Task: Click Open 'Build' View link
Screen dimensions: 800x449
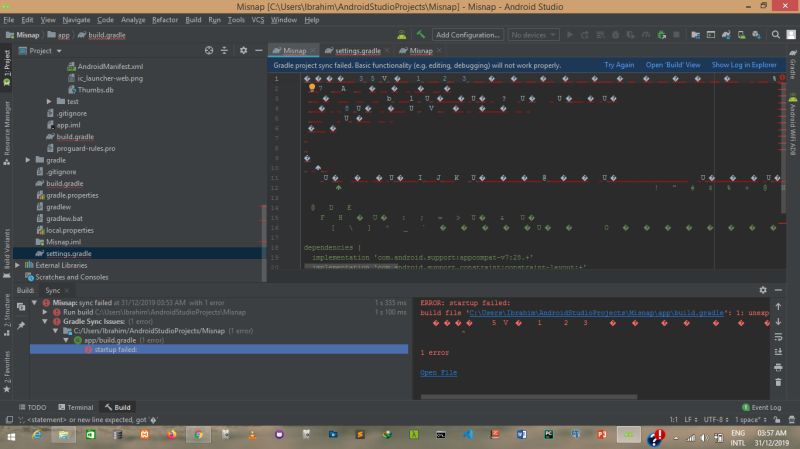Action: (673, 65)
